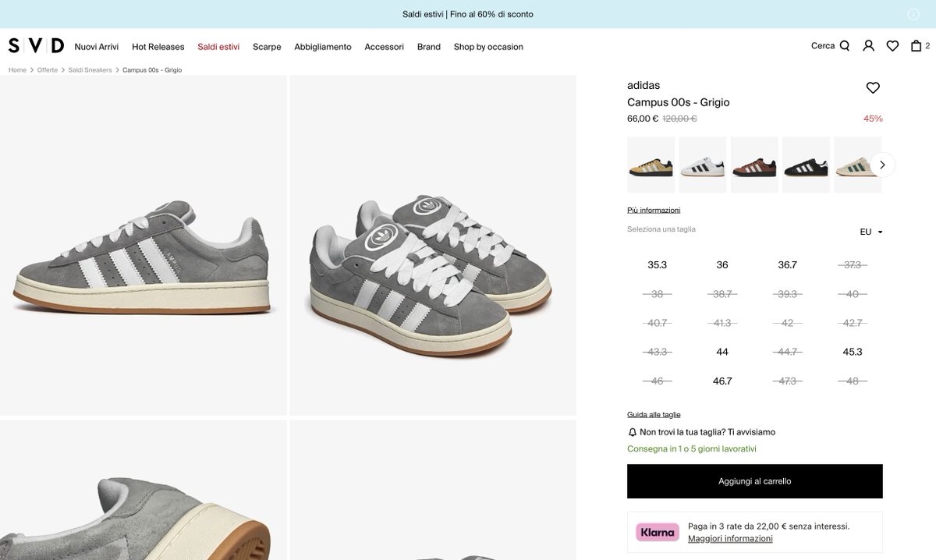Click the info icon in promo banner
The width and height of the screenshot is (936, 560).
click(913, 14)
